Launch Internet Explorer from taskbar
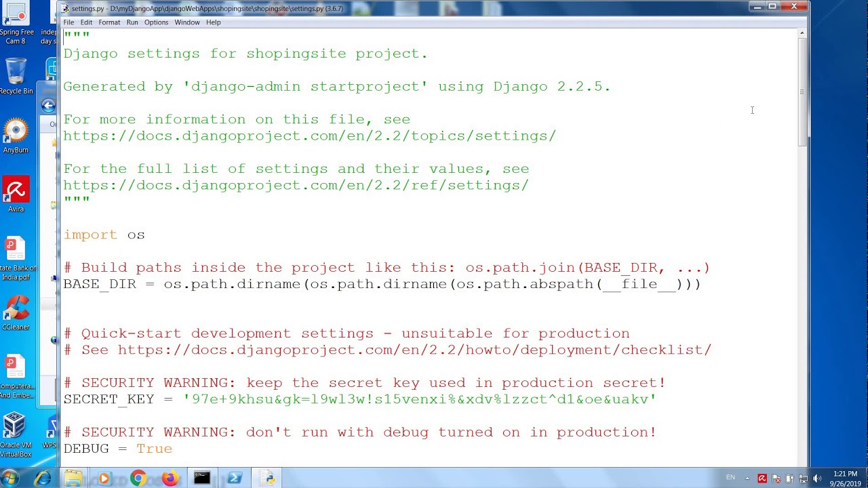The image size is (868, 488). point(42,479)
